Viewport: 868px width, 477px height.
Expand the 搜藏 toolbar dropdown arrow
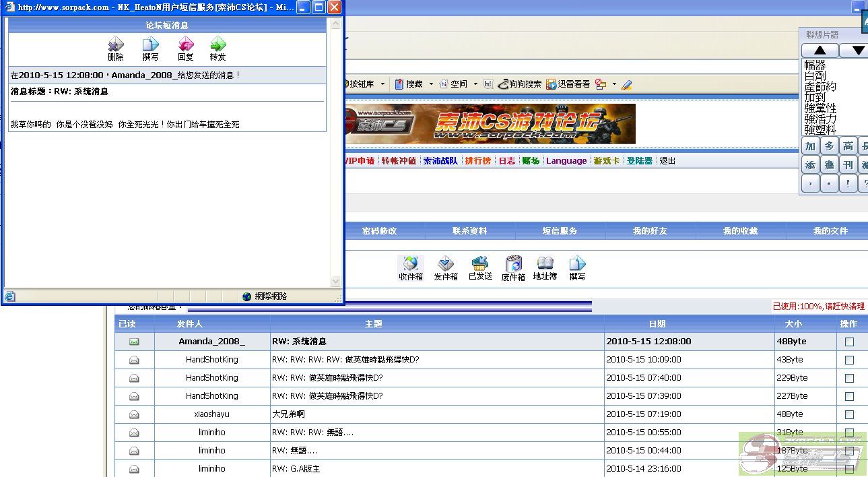(431, 84)
